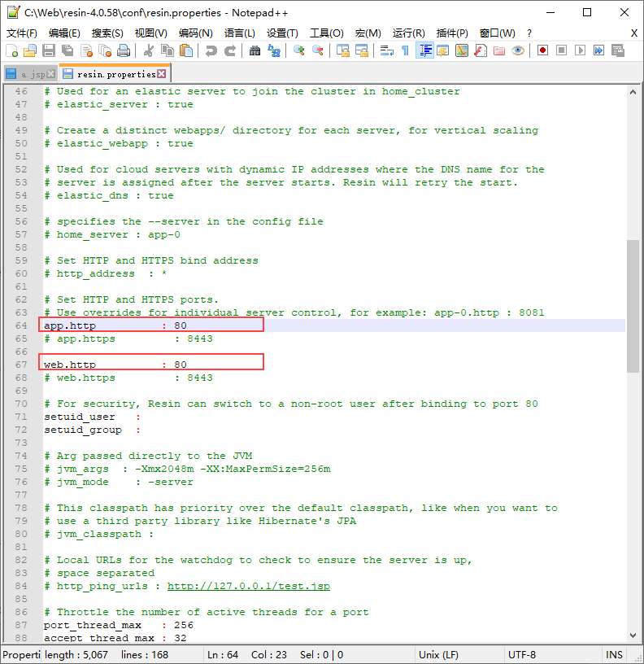Click the INS insert mode status indicator
This screenshot has height=664, width=644.
pos(614,655)
